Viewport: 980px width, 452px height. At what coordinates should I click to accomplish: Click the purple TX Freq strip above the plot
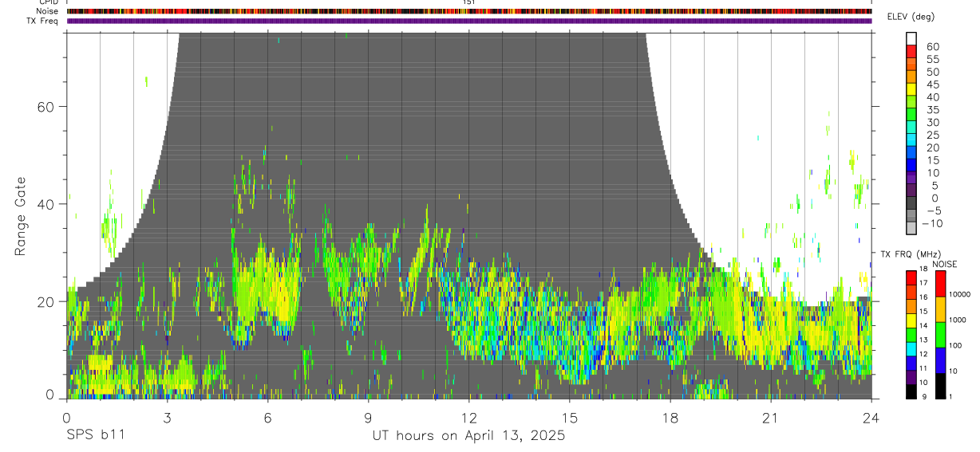(x=469, y=21)
